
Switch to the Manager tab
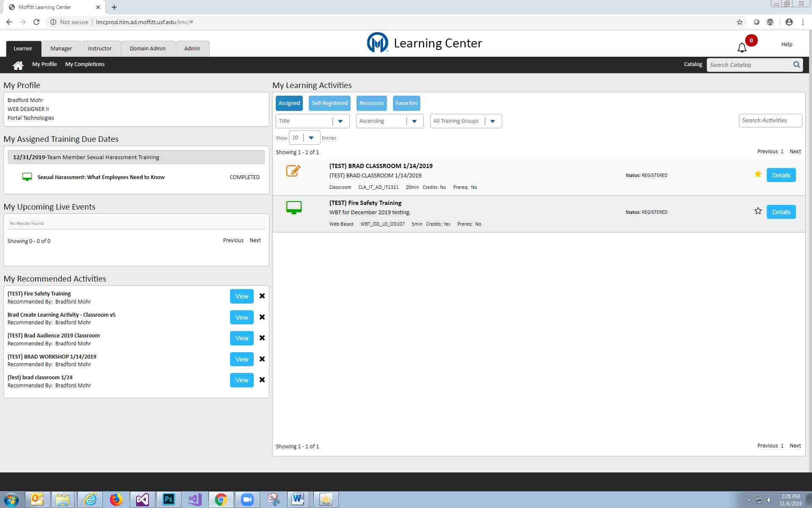click(x=61, y=49)
